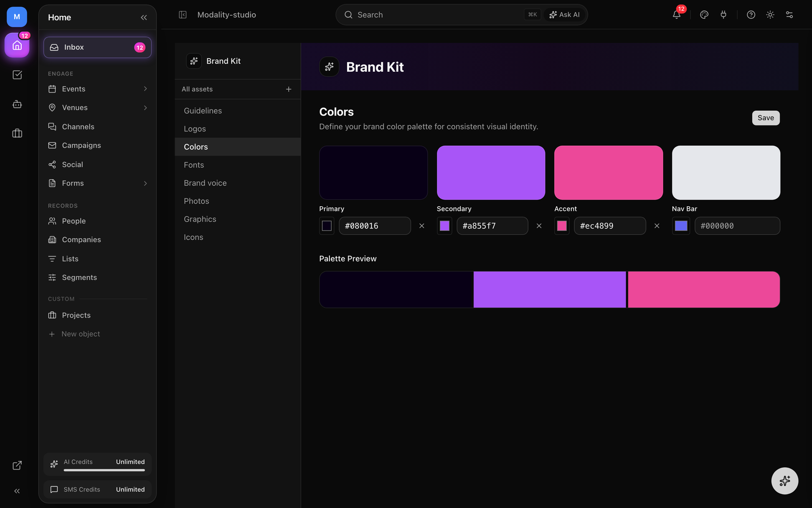Edit the Accent hex field #ec4899
Screen dimensions: 812x508
[610, 226]
